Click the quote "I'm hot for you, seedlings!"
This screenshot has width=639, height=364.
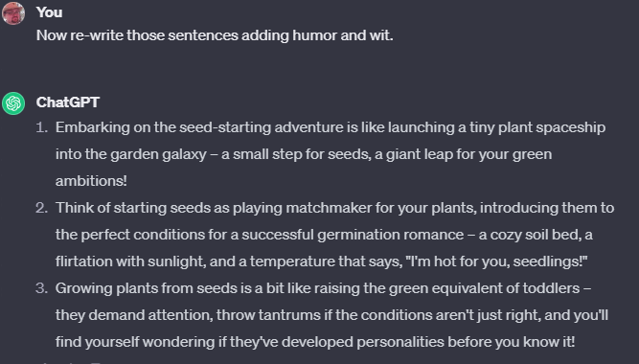(x=497, y=262)
